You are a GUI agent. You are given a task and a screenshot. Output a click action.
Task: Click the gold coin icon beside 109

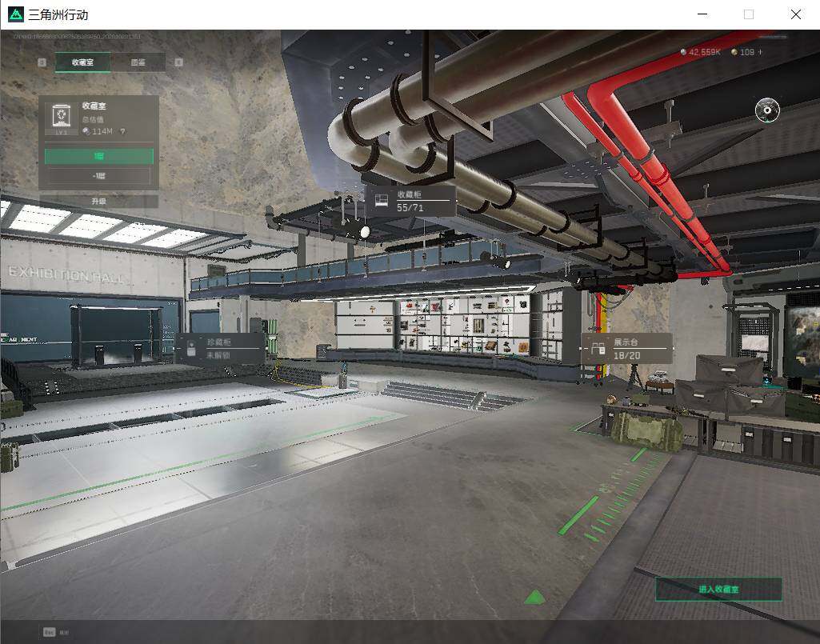point(734,52)
